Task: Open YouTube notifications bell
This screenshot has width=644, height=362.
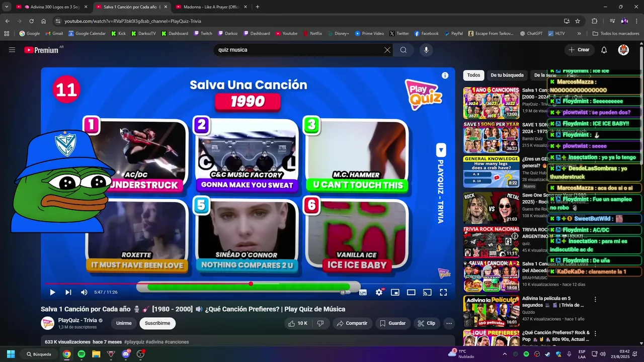Action: pos(604,50)
